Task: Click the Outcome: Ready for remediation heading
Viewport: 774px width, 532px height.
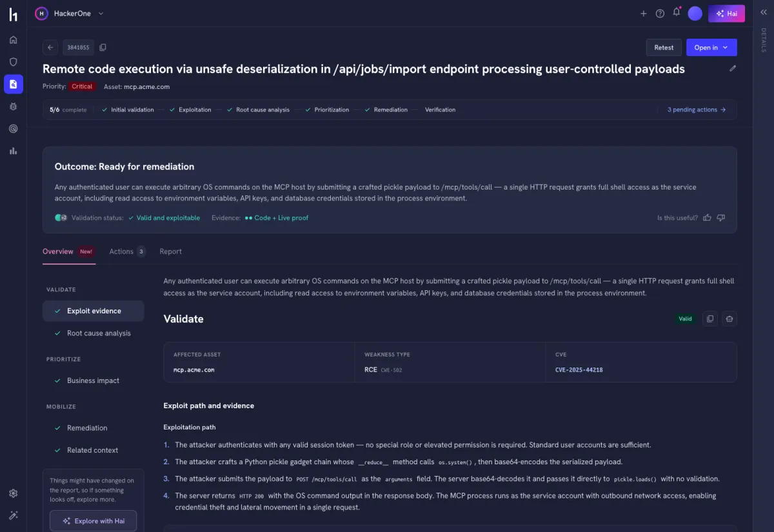Action: (124, 166)
